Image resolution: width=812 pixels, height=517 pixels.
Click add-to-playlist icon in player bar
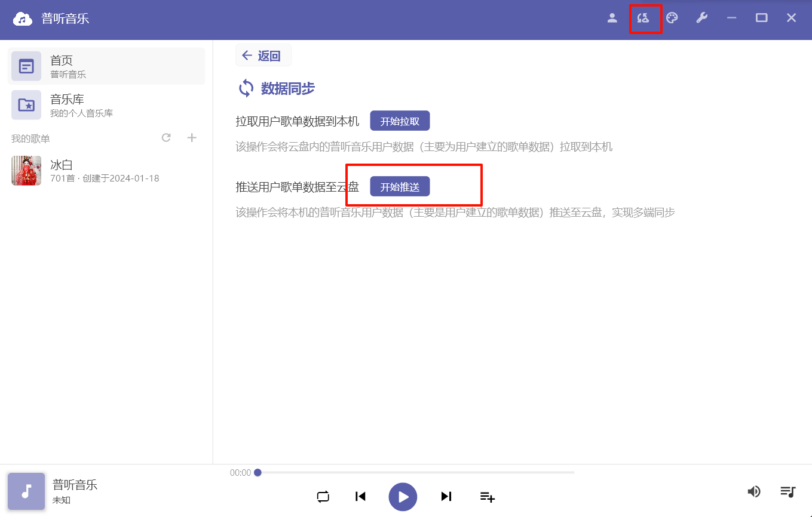click(488, 497)
